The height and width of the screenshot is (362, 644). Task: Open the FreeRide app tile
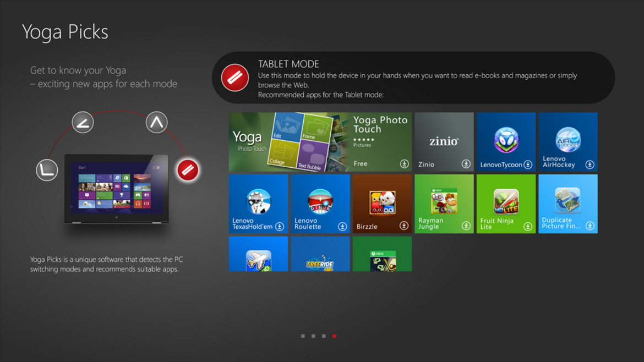(x=320, y=254)
